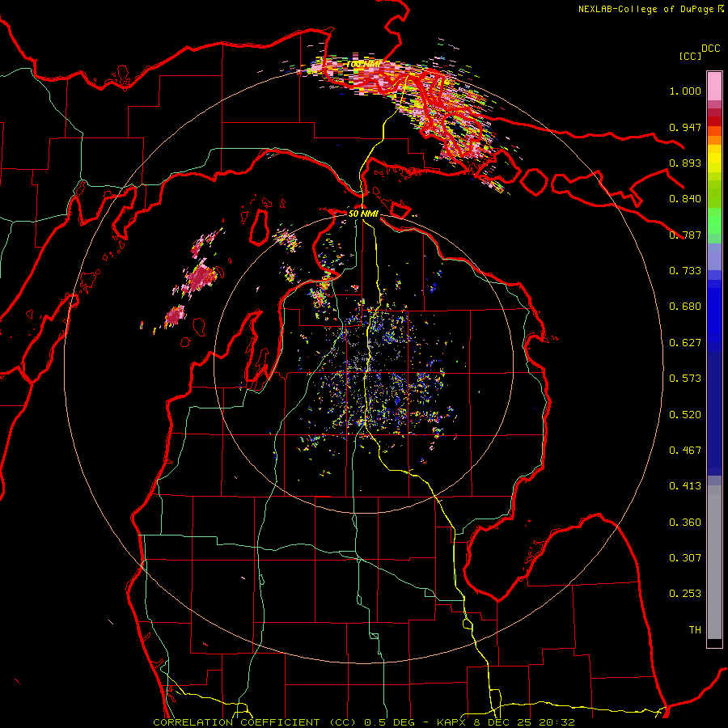The image size is (728, 728).
Task: Click the 0.307 scale value
Action: pos(685,558)
